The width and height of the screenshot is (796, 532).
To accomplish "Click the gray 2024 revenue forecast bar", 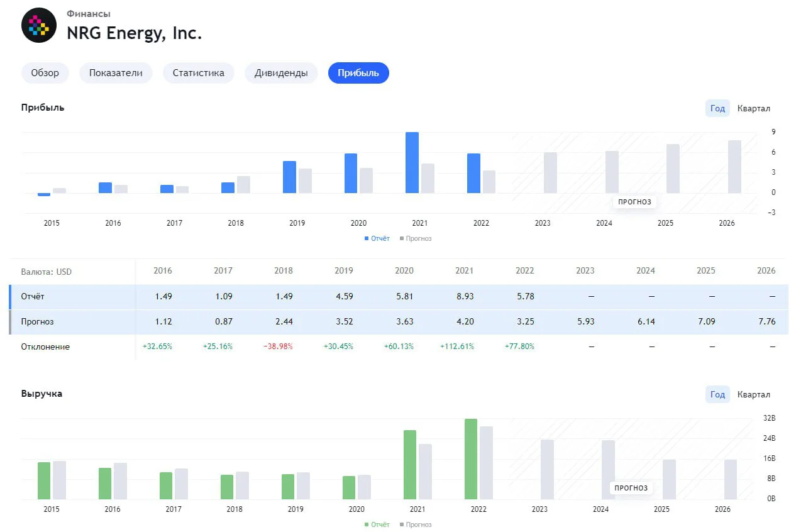I will click(x=608, y=470).
